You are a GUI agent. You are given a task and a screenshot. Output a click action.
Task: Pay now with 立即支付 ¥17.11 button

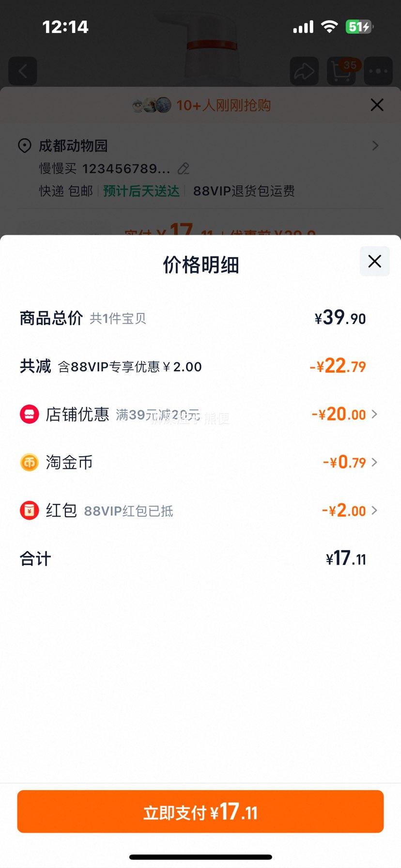coord(200,811)
